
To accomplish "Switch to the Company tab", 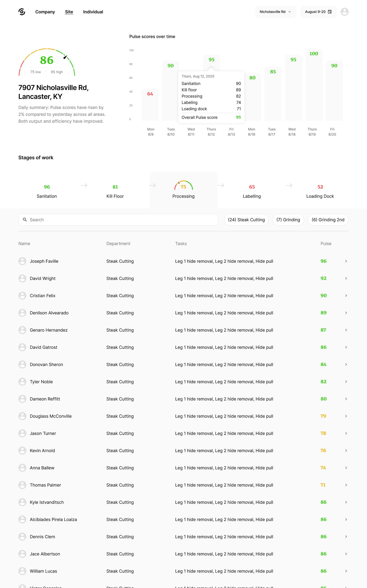I will (45, 12).
